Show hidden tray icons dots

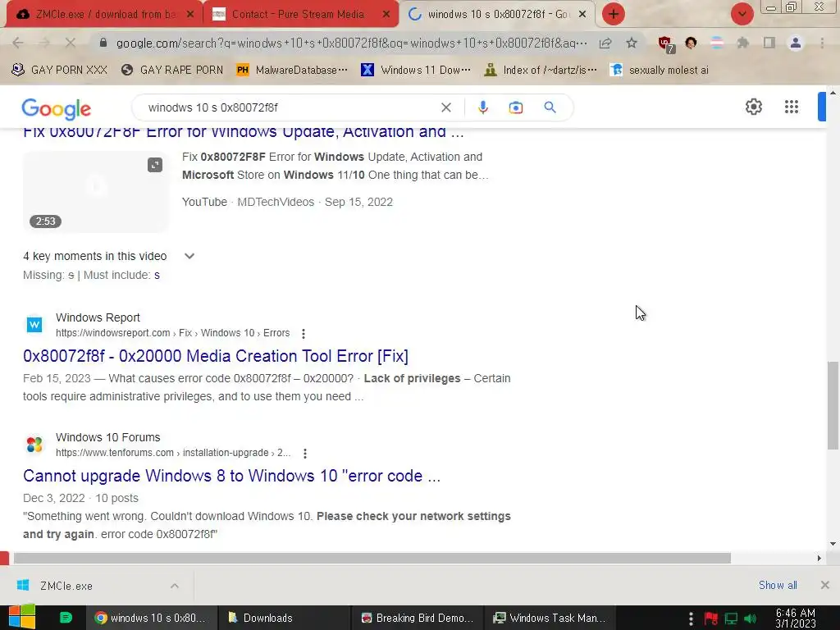coord(691,619)
